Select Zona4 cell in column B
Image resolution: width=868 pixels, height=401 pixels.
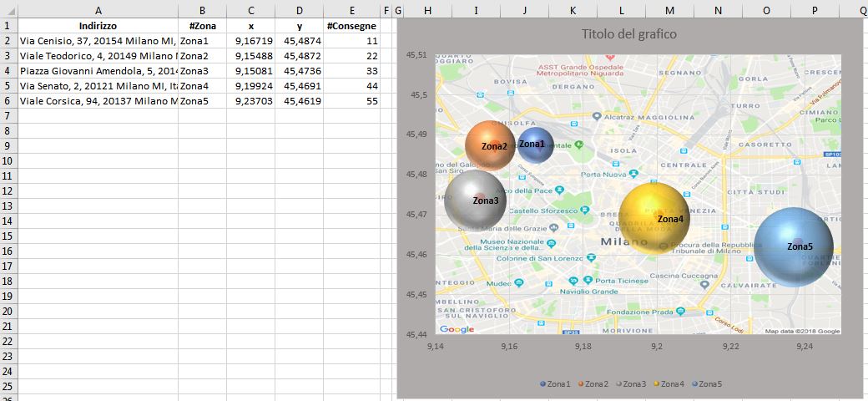pos(202,85)
